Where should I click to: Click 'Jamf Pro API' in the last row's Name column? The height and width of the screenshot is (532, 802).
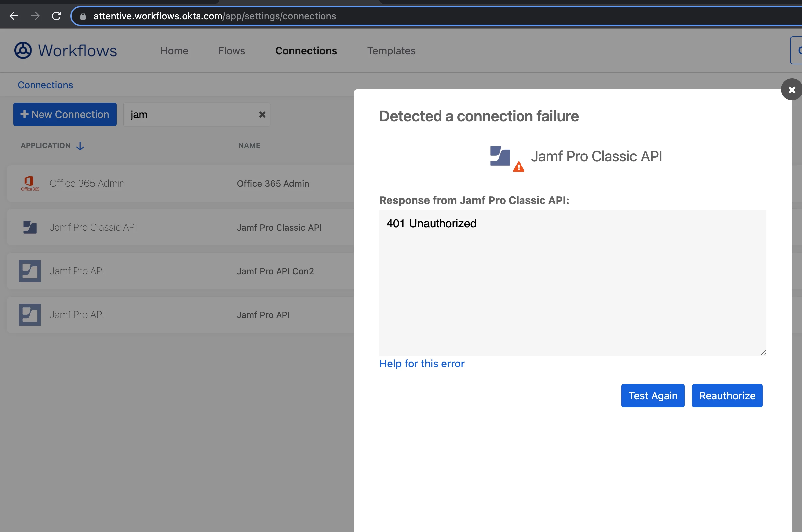click(263, 315)
